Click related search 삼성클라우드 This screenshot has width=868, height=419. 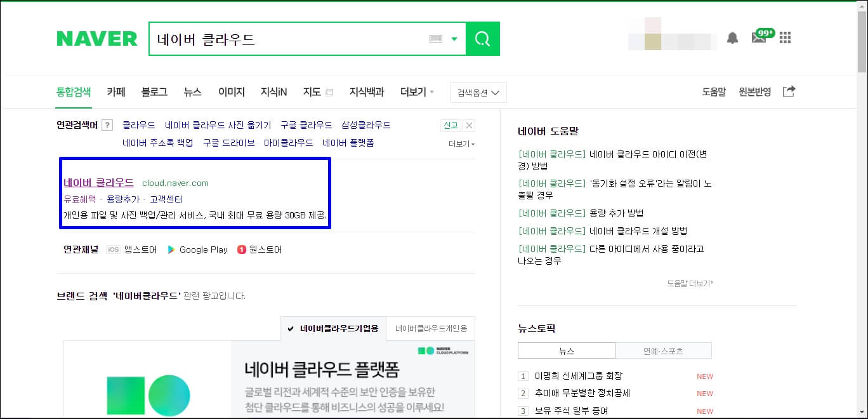click(x=366, y=125)
